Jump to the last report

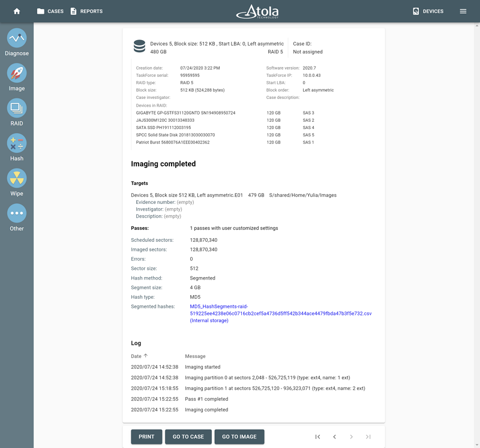368,437
